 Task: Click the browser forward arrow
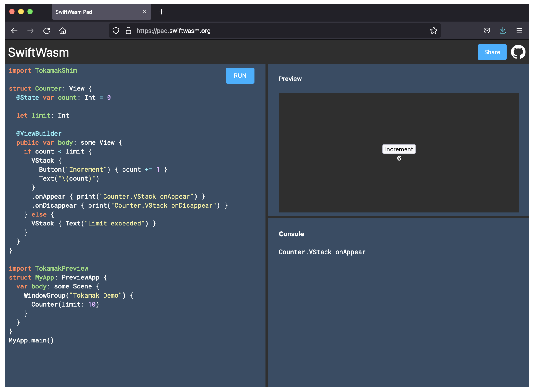(x=30, y=31)
